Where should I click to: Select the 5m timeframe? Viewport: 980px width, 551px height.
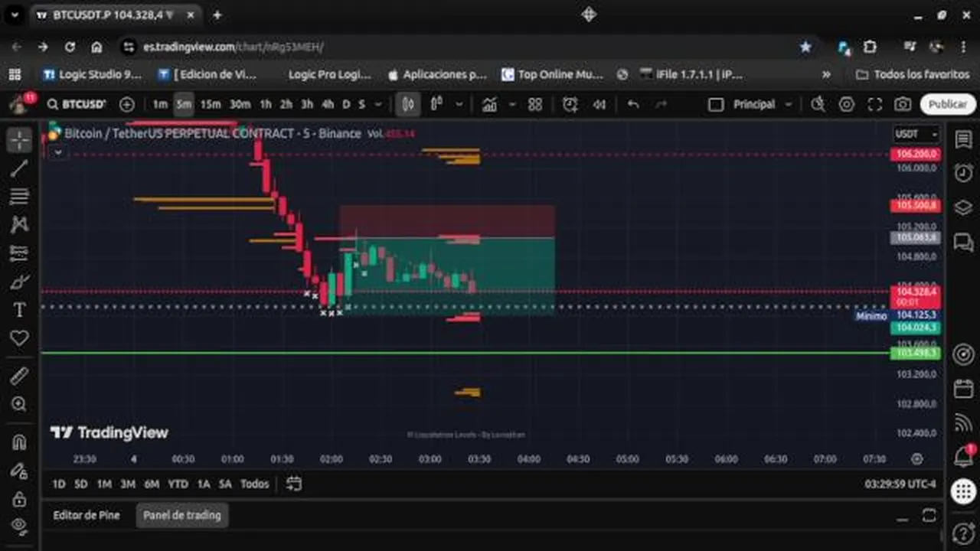(x=183, y=104)
